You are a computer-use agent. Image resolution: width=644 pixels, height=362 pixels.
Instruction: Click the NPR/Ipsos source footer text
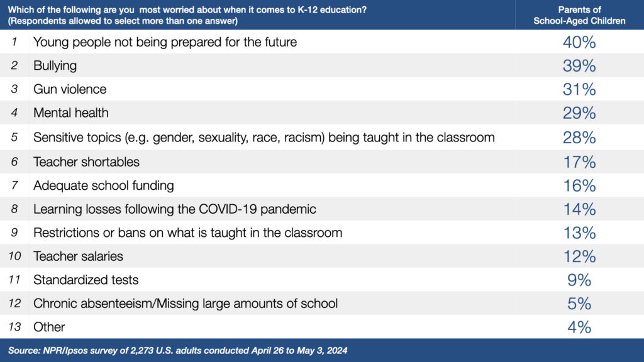pos(178,351)
